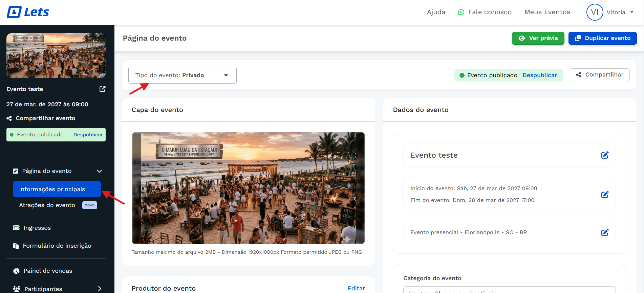Click the Vitoria user avatar circle

[595, 12]
